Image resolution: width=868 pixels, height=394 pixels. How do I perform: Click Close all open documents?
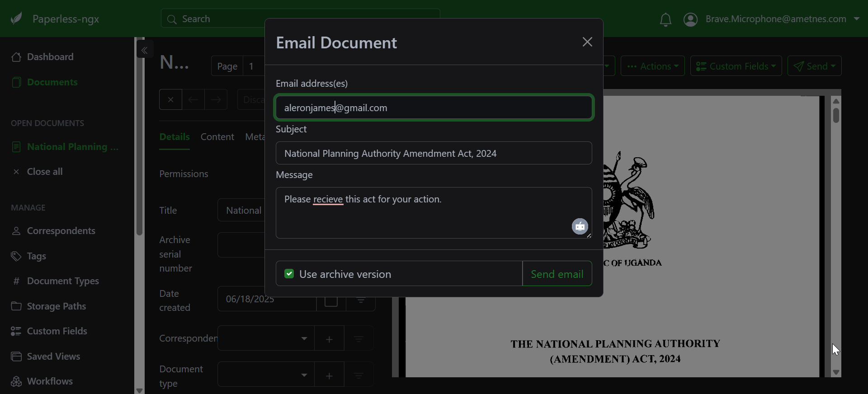tap(44, 172)
